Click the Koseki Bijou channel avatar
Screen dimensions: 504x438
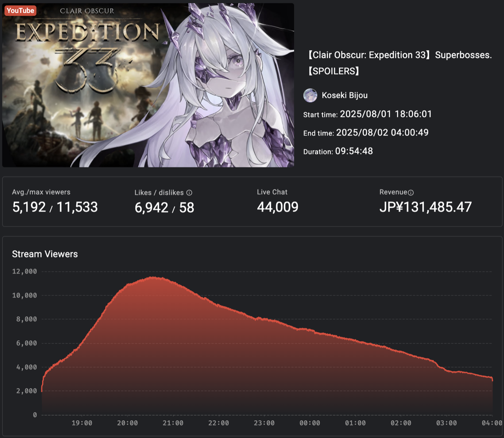coord(310,95)
